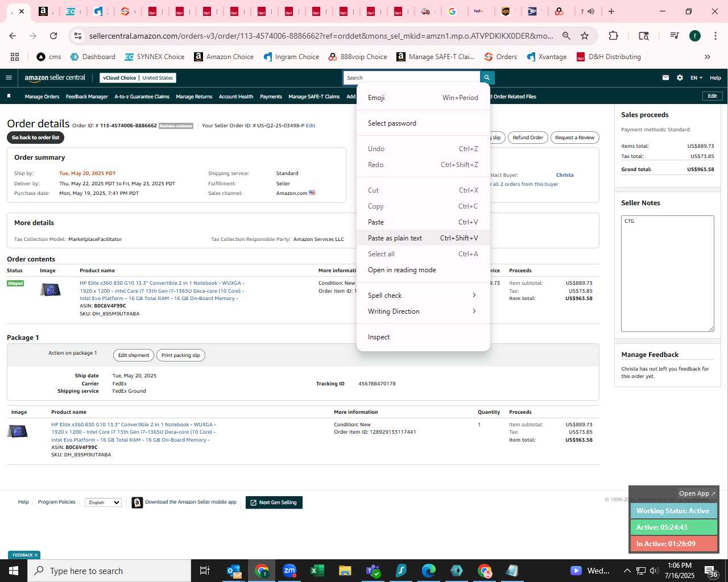The image size is (728, 582).
Task: Open the media control icon in Chrome toolbar
Action: (x=675, y=36)
